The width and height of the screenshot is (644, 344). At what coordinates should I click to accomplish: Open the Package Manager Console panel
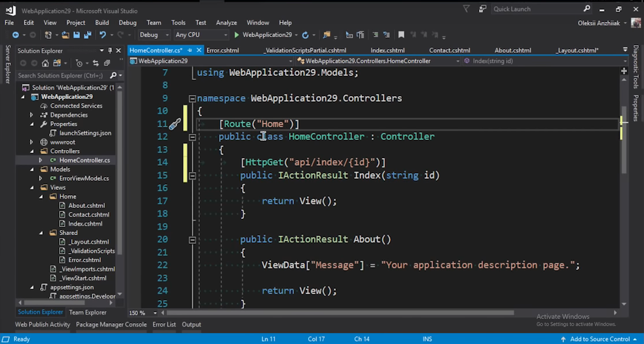click(111, 324)
